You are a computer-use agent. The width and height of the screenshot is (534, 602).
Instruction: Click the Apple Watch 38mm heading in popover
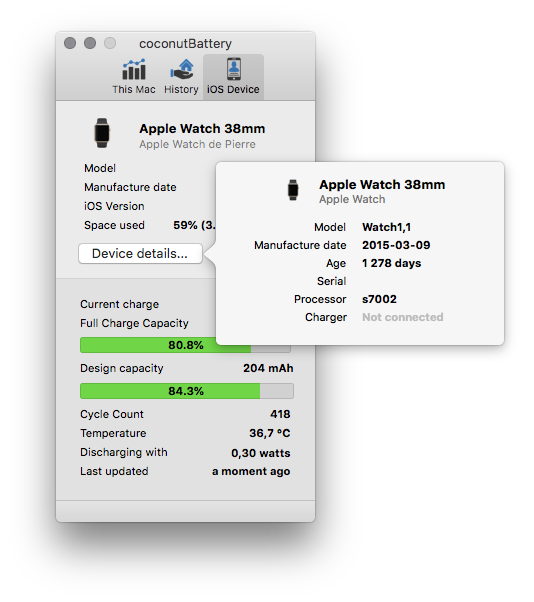click(x=382, y=185)
